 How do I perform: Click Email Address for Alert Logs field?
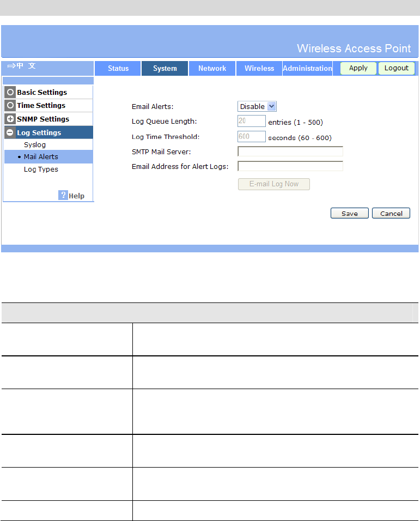pos(290,166)
